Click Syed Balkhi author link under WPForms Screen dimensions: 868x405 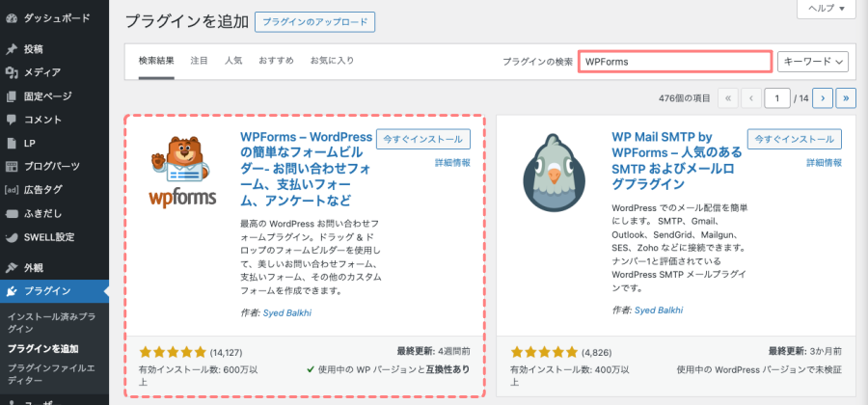(x=286, y=313)
